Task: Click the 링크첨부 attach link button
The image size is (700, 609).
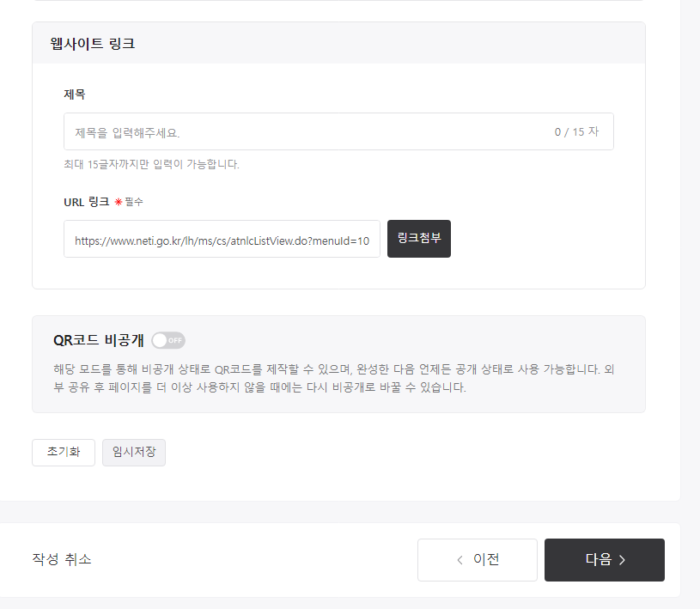Action: pyautogui.click(x=418, y=239)
